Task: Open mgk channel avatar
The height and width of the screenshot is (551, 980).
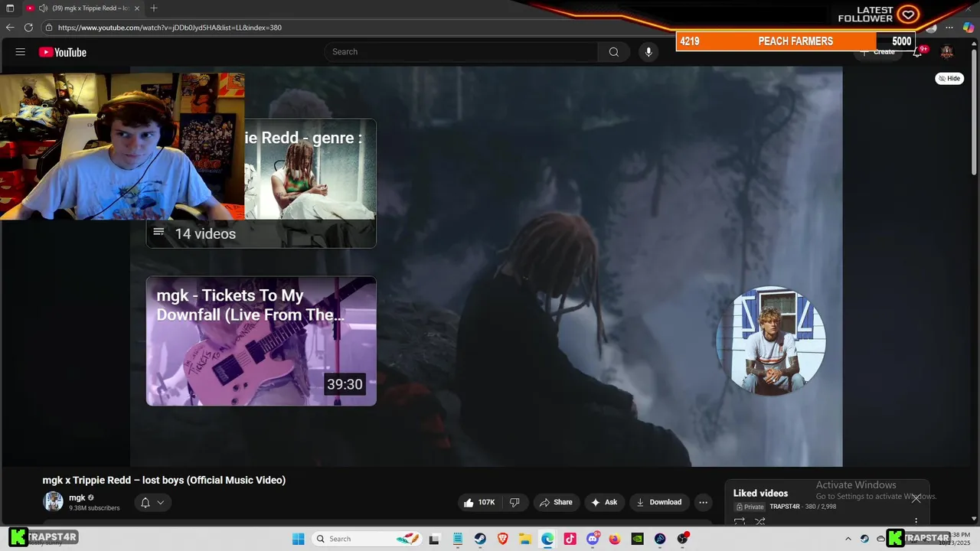Action: coord(54,502)
